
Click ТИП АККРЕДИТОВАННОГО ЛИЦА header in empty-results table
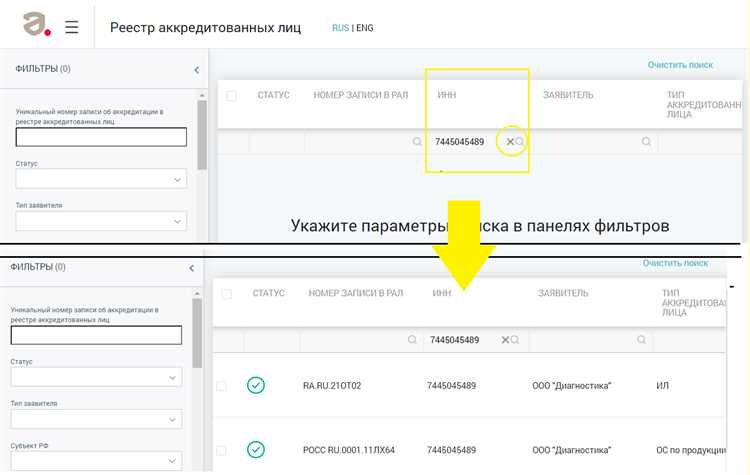[704, 105]
